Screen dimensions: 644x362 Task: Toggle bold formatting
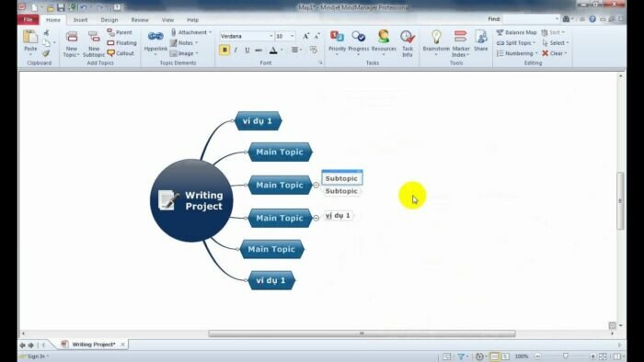(x=224, y=50)
